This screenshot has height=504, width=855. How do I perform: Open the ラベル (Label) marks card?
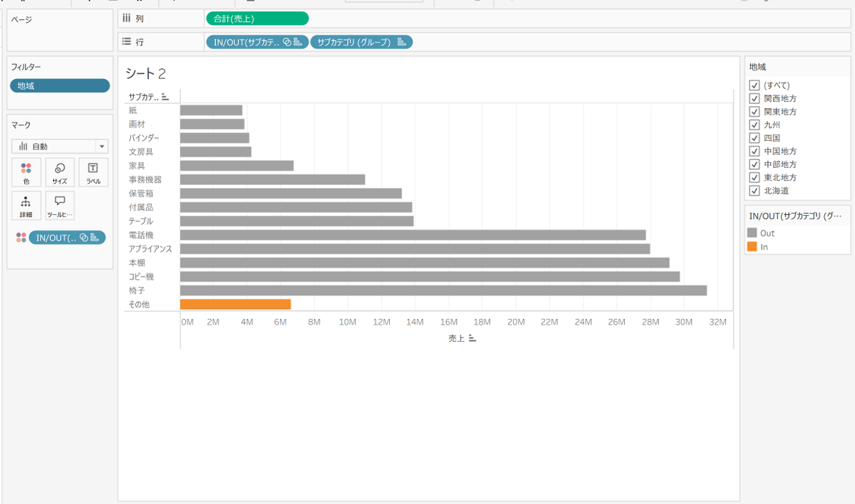click(x=93, y=172)
